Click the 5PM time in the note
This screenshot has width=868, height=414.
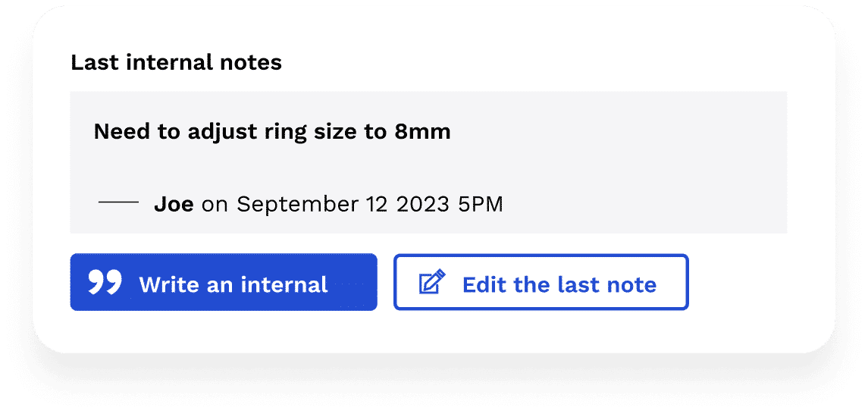click(x=481, y=204)
